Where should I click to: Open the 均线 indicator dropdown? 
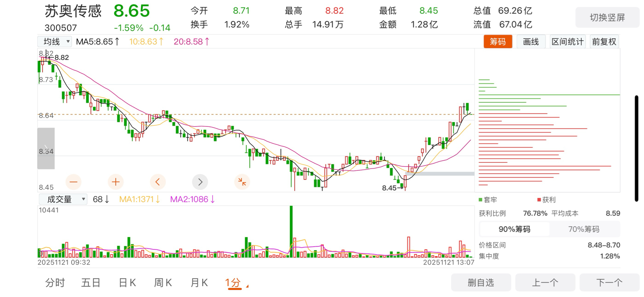point(55,41)
